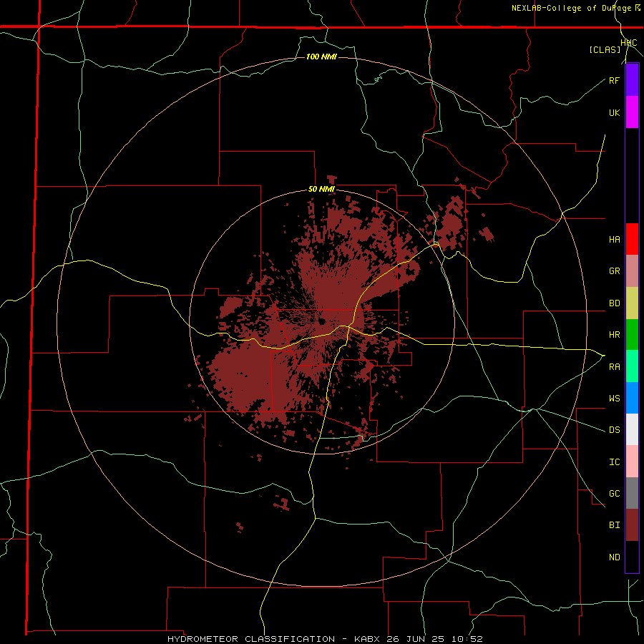Viewport: 644px width, 644px height.
Task: Click the IC light pink legend swatch
Action: tap(632, 462)
